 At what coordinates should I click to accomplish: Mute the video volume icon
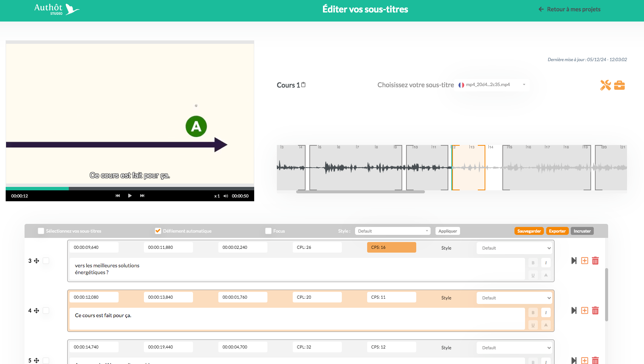[x=226, y=196]
